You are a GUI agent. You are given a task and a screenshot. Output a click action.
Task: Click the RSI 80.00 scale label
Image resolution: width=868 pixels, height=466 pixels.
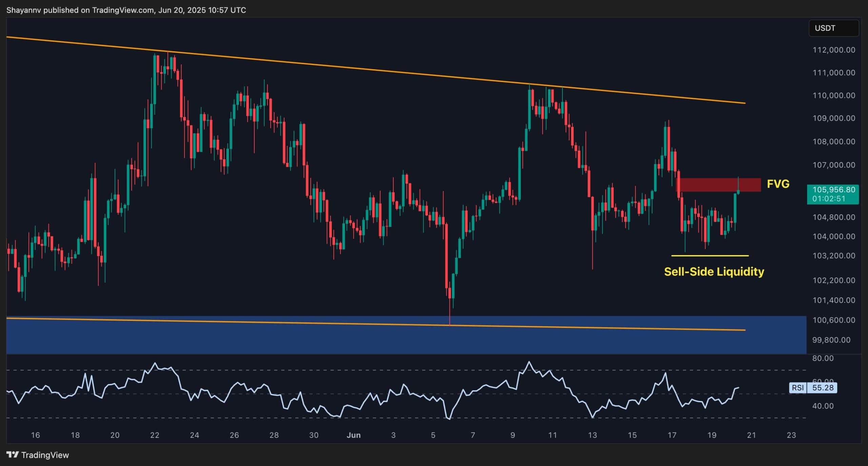(823, 358)
